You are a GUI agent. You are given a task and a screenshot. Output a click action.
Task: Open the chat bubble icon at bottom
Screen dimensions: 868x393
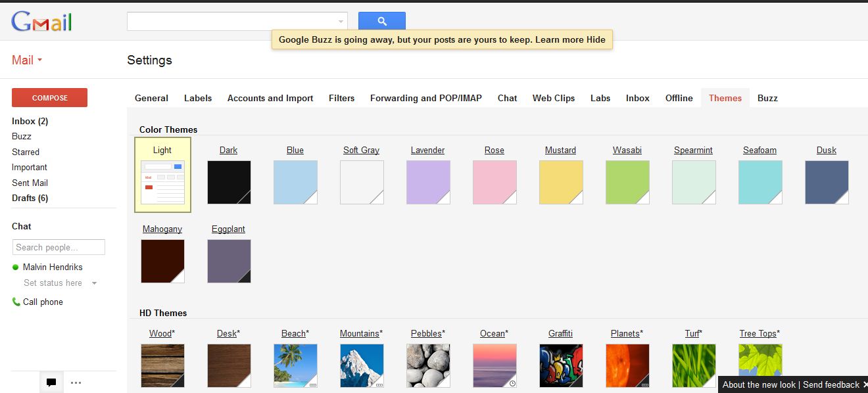(x=51, y=382)
